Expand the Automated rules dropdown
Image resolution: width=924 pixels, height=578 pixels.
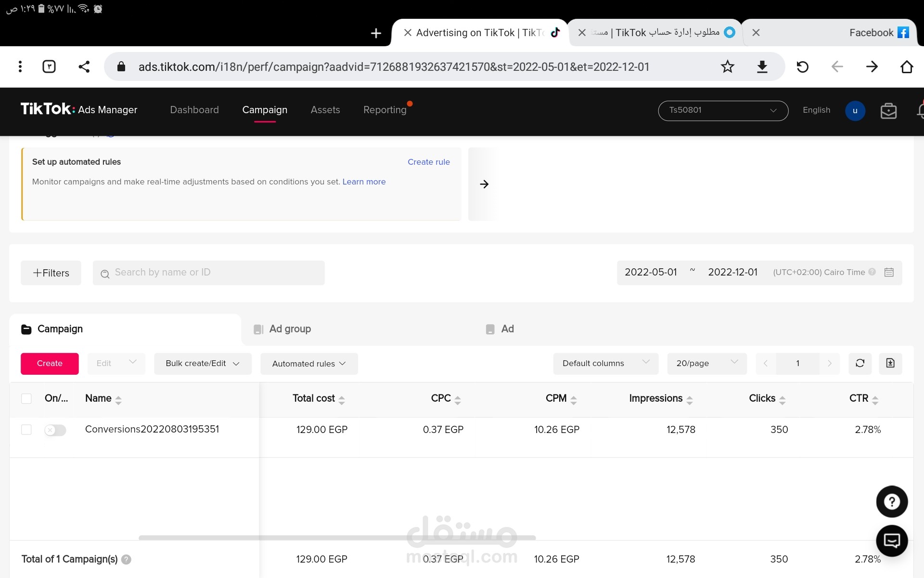tap(308, 364)
